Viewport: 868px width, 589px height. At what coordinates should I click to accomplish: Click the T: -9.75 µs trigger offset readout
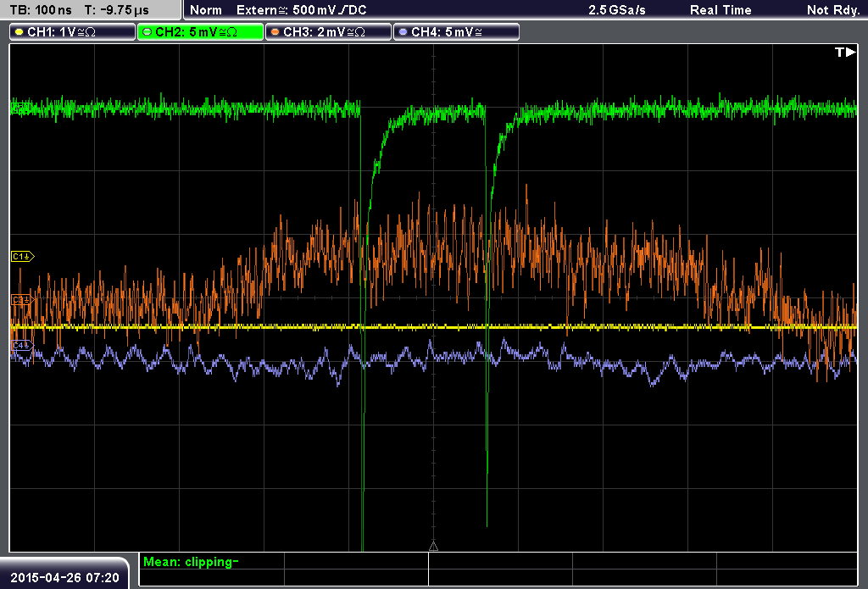117,10
